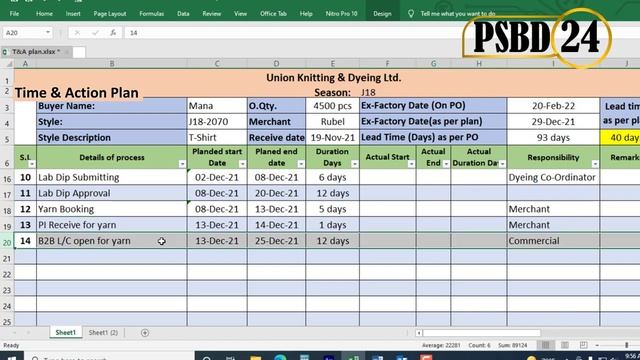Open the Responsibility filter dropdown
Image resolution: width=640 pixels, height=360 pixels.
[595, 164]
